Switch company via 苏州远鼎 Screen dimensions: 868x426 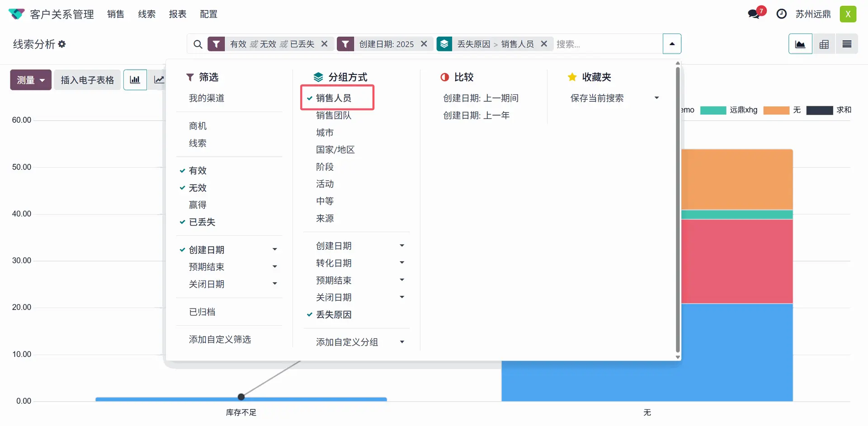pyautogui.click(x=813, y=14)
